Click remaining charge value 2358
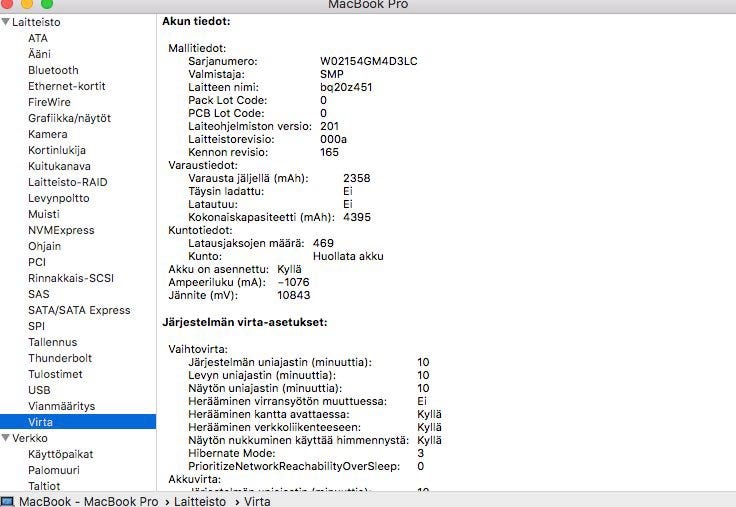This screenshot has width=736, height=507. click(357, 178)
